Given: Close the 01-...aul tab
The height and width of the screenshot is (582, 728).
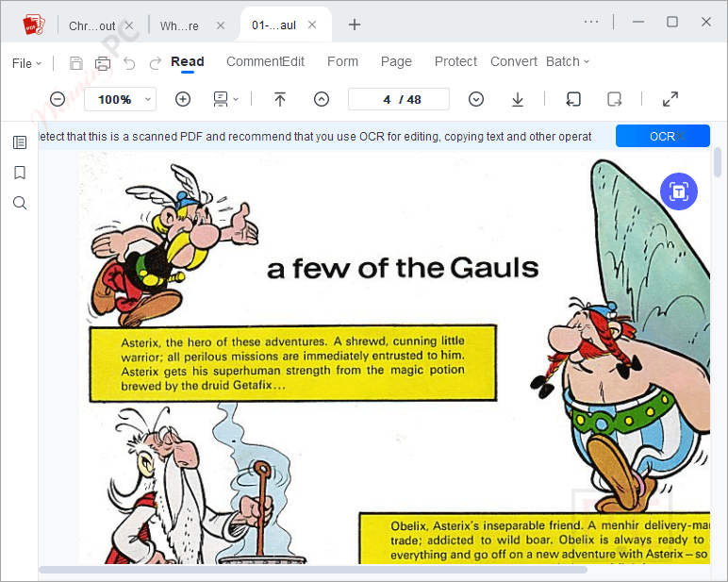Looking at the screenshot, I should point(312,25).
